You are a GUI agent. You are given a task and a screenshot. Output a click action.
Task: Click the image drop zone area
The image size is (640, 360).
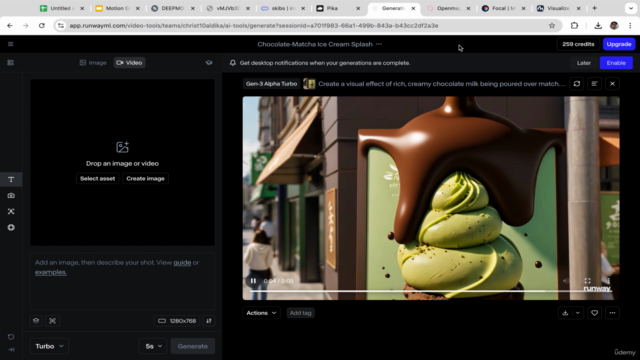[122, 162]
